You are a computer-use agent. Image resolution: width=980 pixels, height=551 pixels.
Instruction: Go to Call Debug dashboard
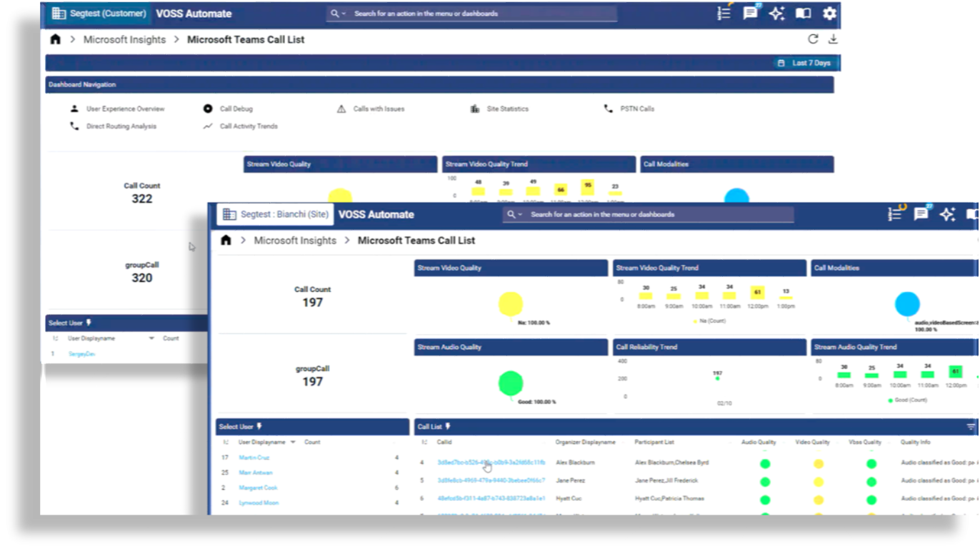coord(236,109)
